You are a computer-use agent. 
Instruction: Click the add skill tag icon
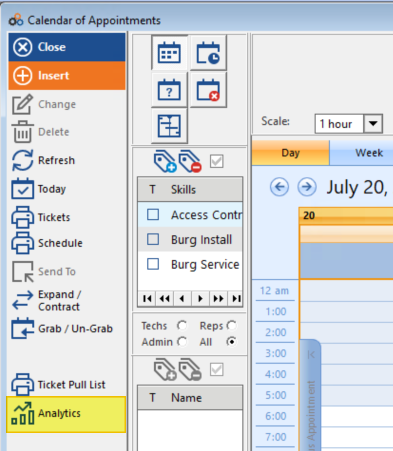pos(165,162)
